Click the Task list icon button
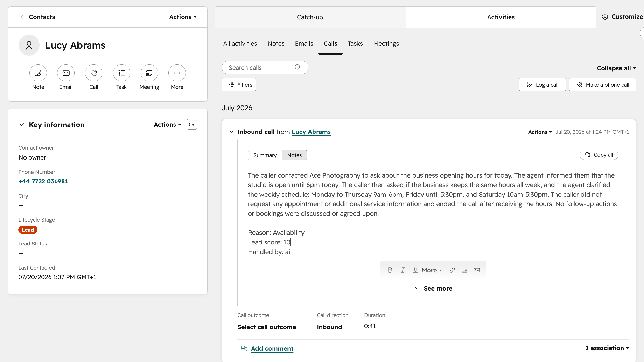 [x=121, y=73]
